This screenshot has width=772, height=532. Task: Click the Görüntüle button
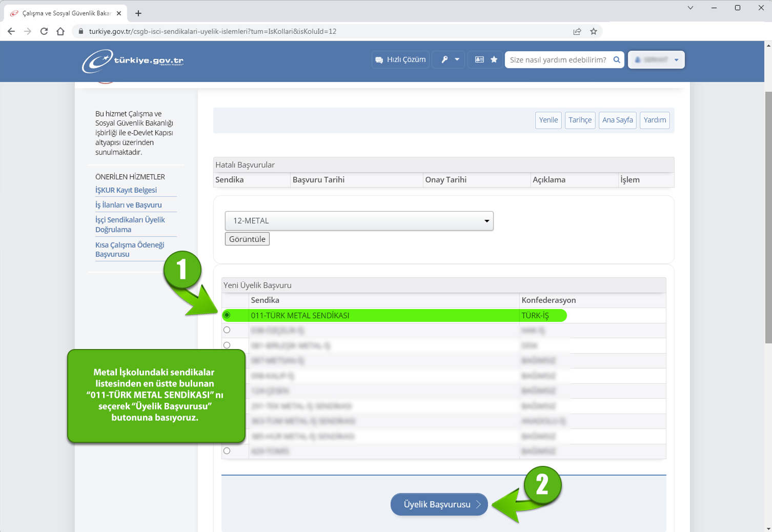[247, 239]
